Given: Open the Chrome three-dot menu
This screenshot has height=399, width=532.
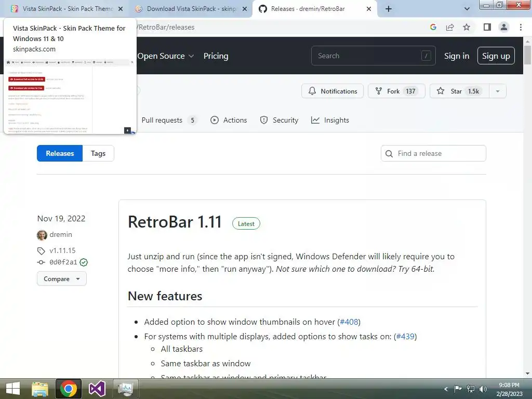Looking at the screenshot, I should (x=521, y=27).
